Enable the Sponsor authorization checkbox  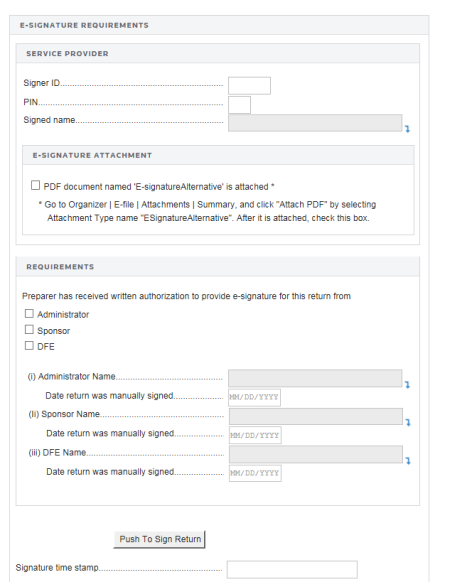click(x=29, y=330)
